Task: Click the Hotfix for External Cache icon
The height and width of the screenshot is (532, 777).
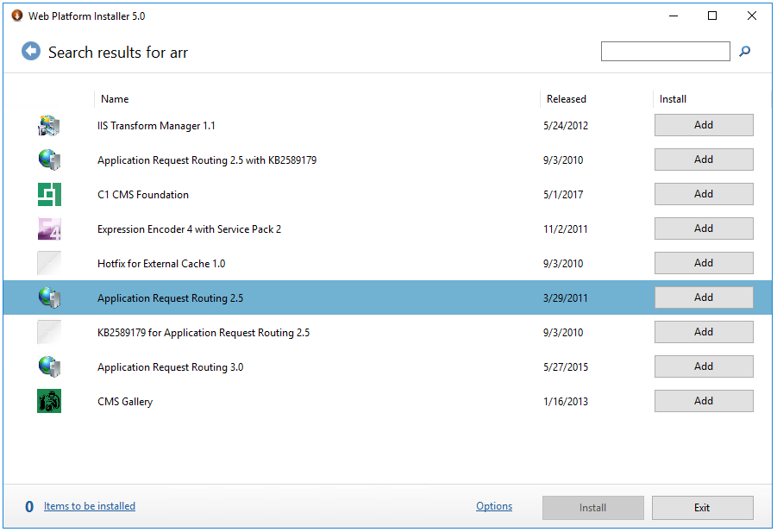Action: [49, 263]
